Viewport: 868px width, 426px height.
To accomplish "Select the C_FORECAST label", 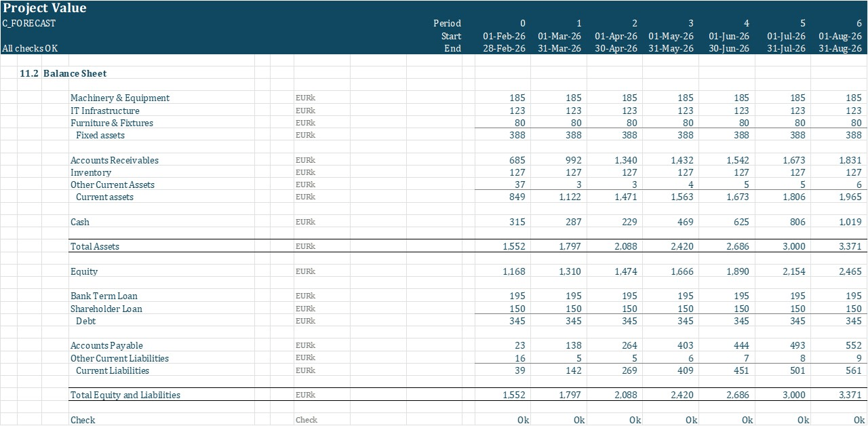I will [x=27, y=23].
